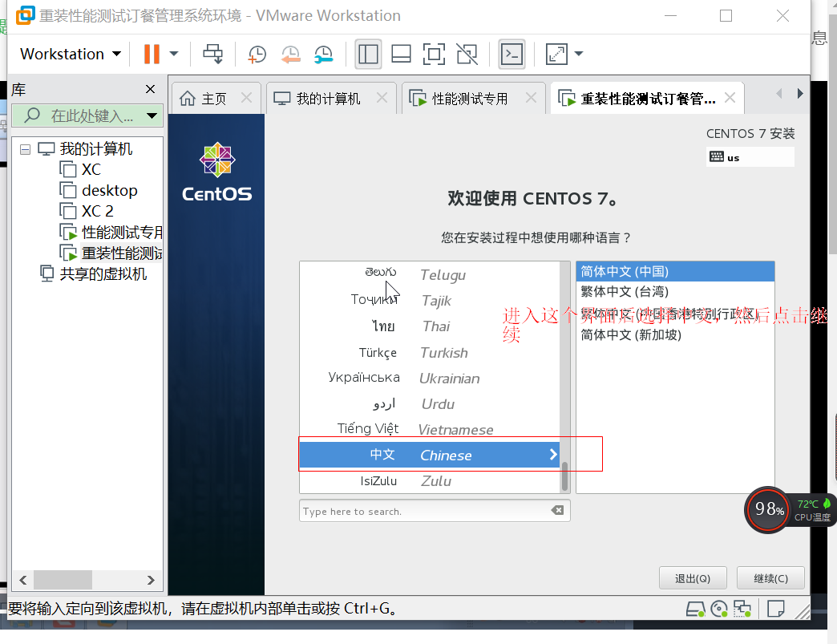Screen dimensions: 837x644
Task: Select Turkish in the language list
Action: [x=430, y=352]
